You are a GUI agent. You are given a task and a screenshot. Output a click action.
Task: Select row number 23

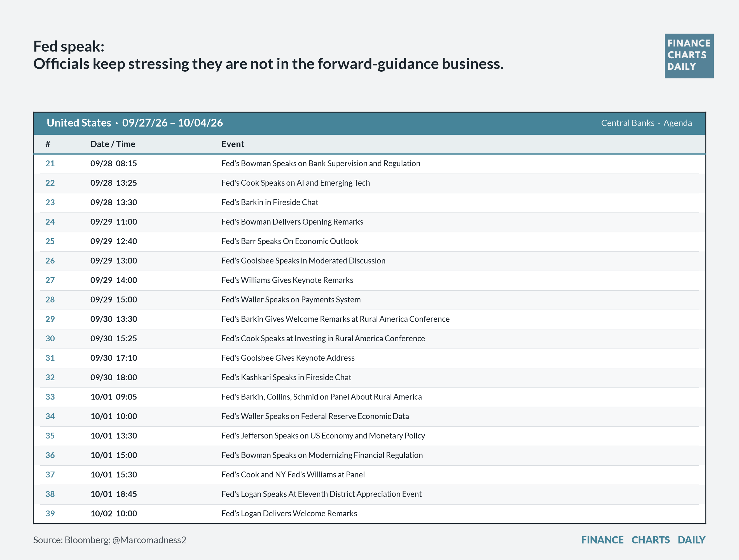coord(50,202)
